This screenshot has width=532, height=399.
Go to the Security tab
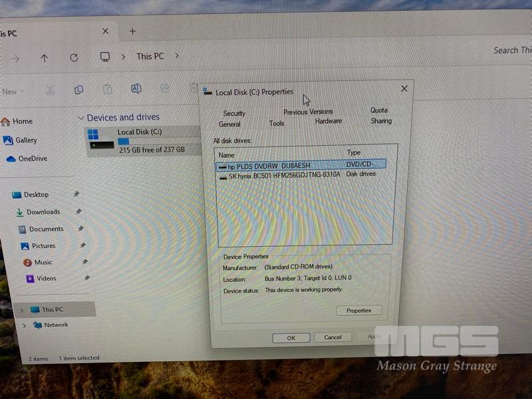tap(234, 113)
